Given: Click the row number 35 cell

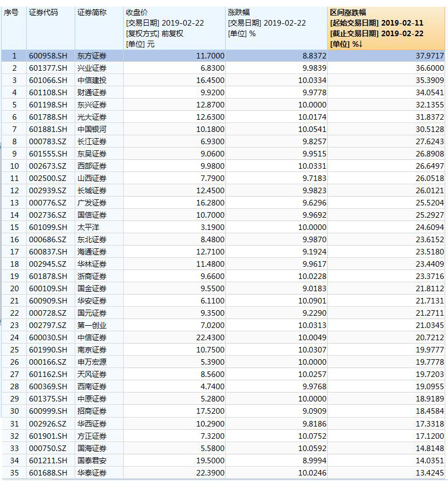Looking at the screenshot, I should pyautogui.click(x=14, y=473).
